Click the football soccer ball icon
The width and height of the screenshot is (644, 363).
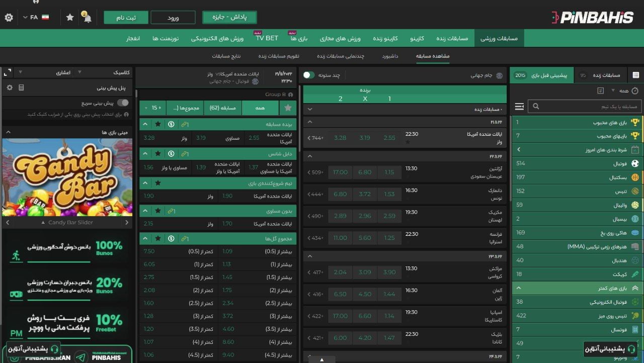click(x=635, y=163)
